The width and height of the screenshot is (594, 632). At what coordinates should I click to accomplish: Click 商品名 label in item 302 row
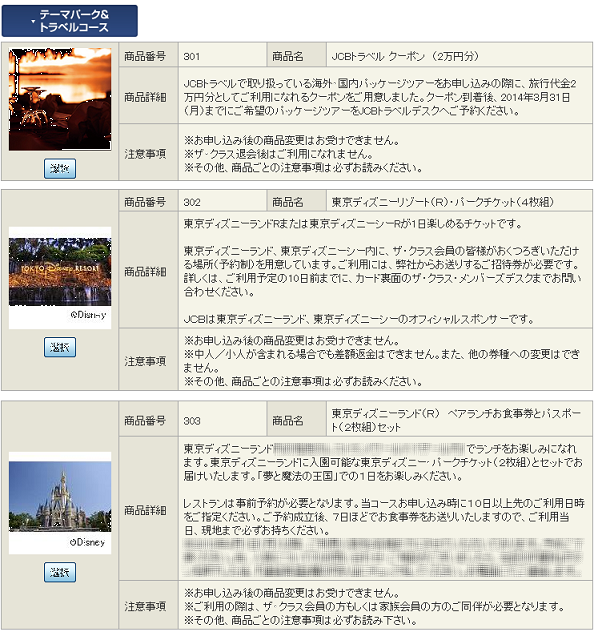point(288,202)
